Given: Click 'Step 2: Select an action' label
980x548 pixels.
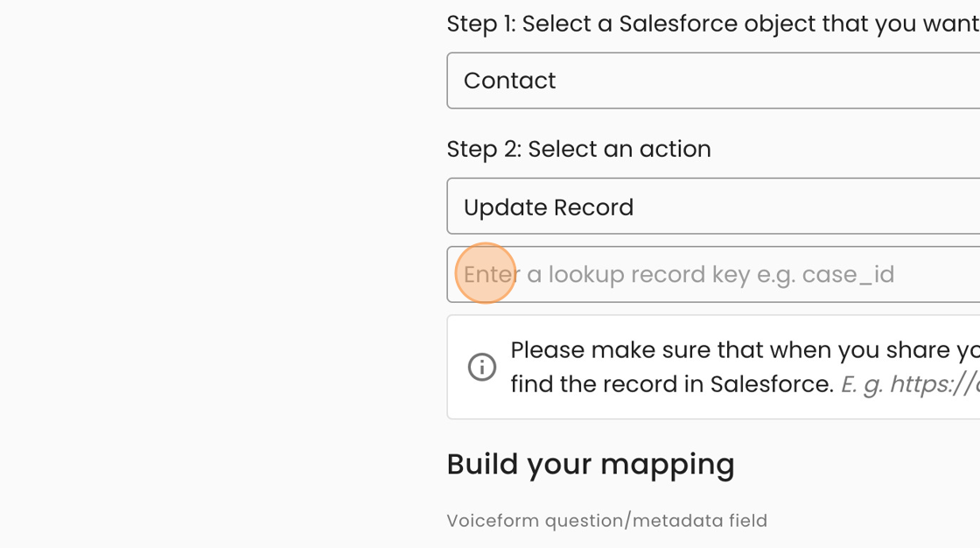Looking at the screenshot, I should tap(578, 149).
